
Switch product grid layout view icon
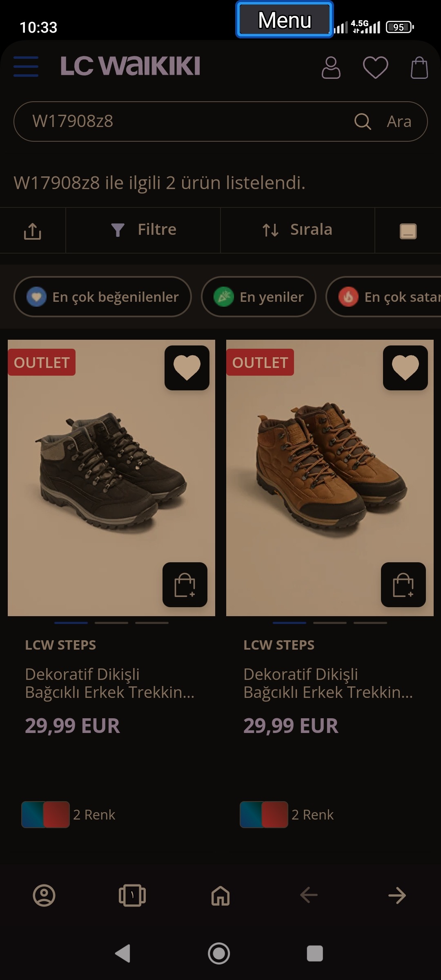coord(408,231)
